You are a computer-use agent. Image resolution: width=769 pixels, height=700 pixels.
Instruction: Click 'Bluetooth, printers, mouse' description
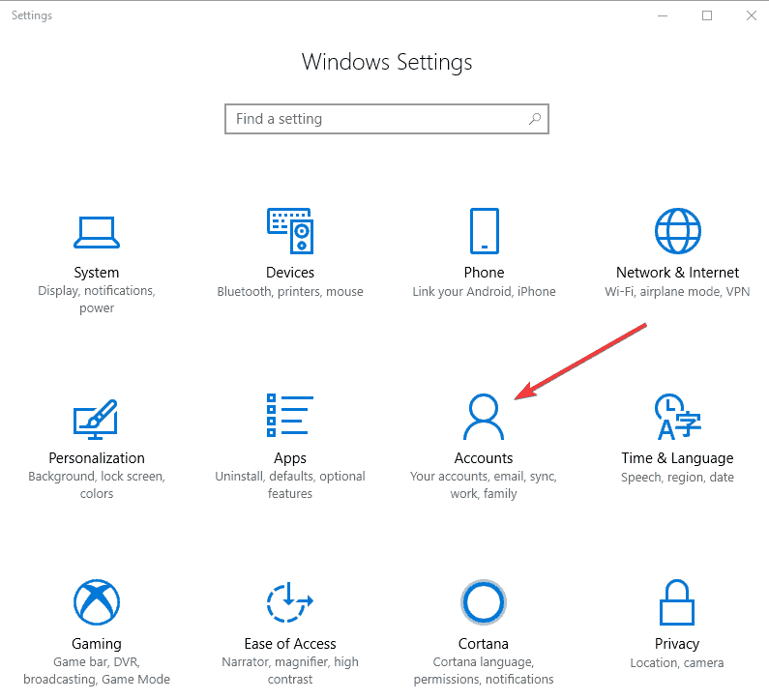pyautogui.click(x=290, y=292)
